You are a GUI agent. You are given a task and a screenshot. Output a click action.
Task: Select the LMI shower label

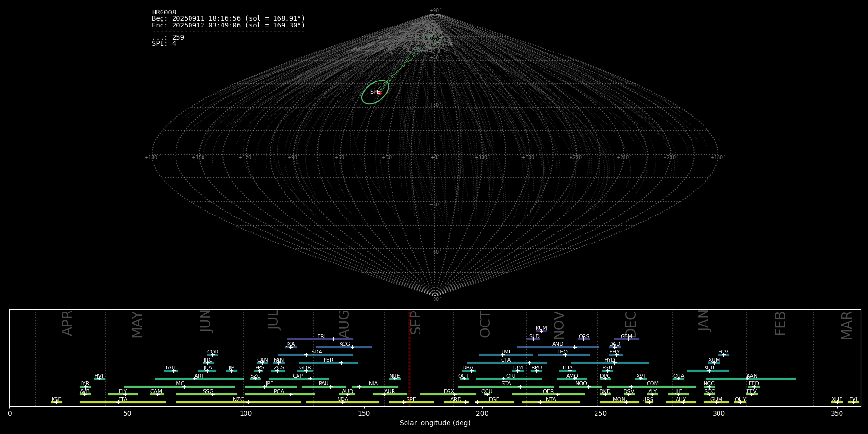506,352
